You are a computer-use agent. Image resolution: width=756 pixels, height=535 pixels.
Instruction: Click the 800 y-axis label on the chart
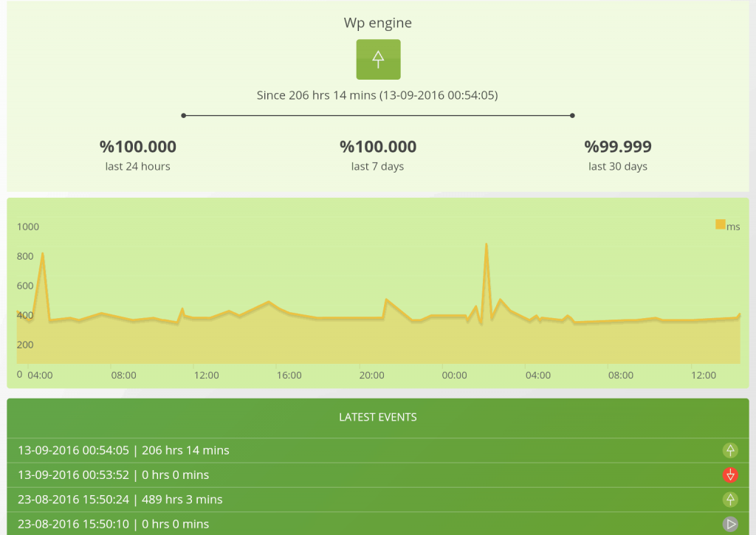tap(25, 256)
